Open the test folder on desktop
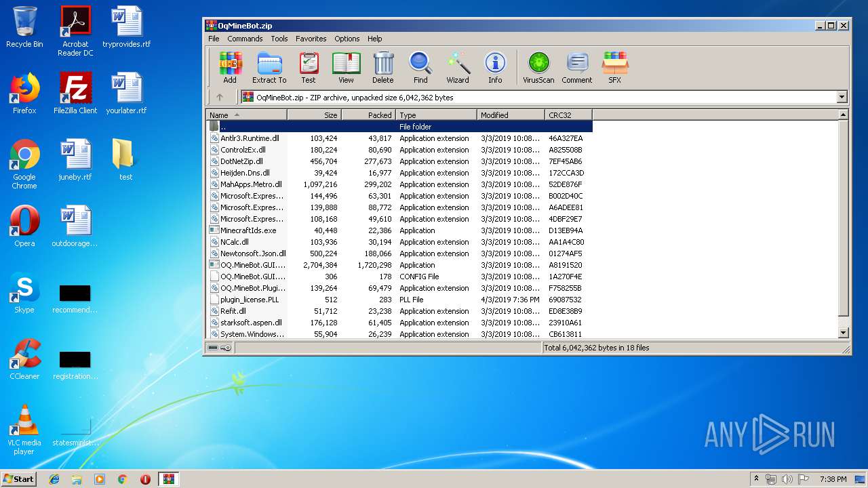This screenshot has width=868, height=488. [x=125, y=160]
